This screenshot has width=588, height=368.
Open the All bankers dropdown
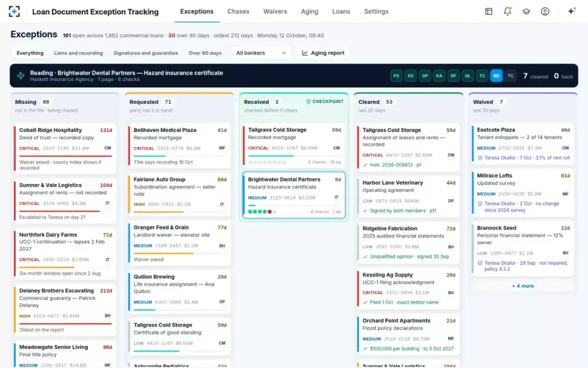[261, 53]
